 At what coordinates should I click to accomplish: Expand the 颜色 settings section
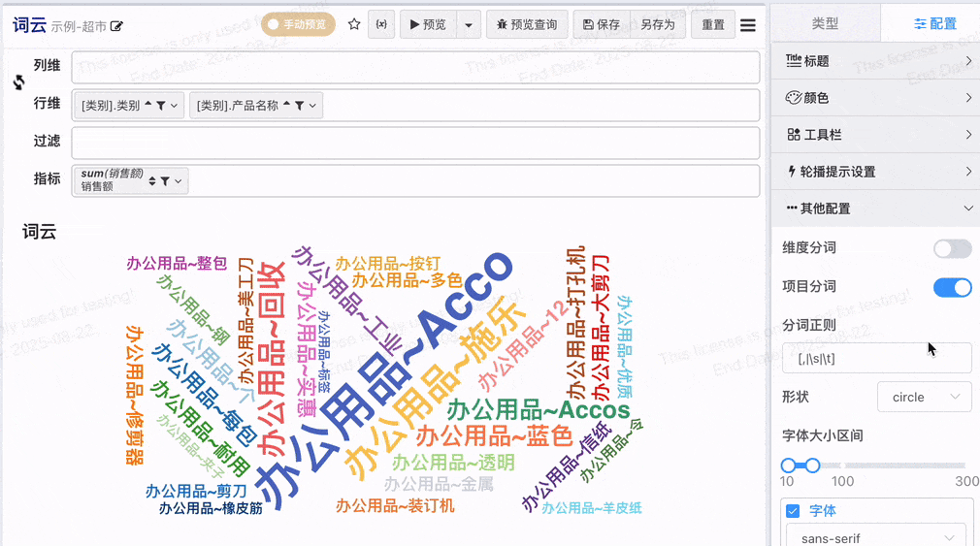tap(875, 97)
